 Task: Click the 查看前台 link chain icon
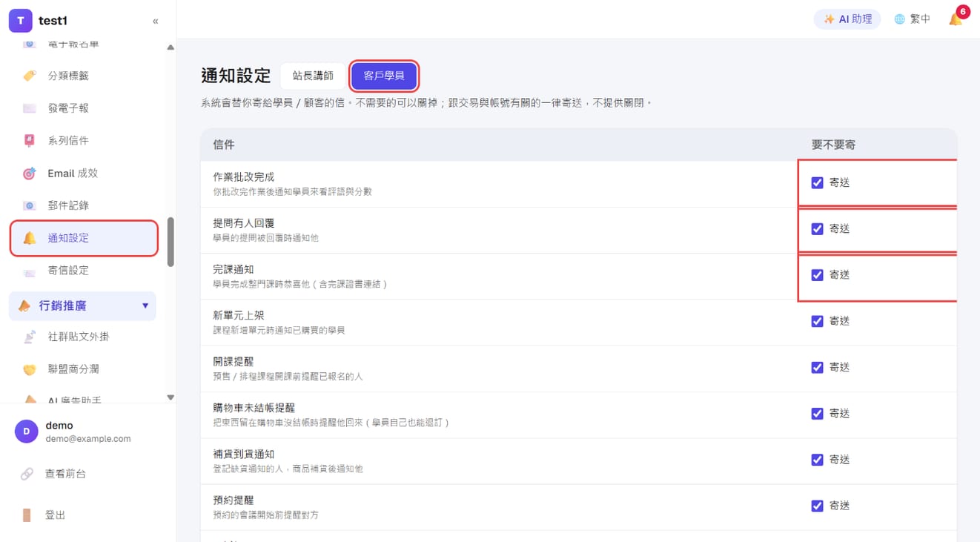[x=27, y=474]
